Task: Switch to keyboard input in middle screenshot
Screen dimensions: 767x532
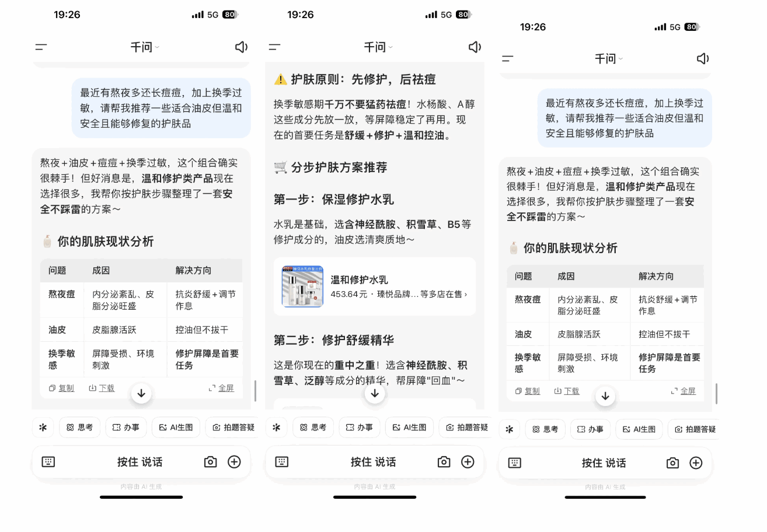Action: point(282,462)
